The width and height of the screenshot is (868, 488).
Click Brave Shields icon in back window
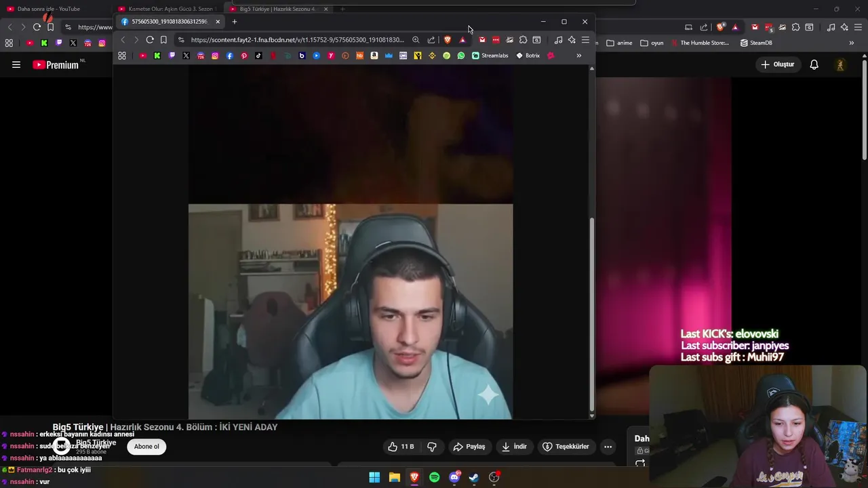pyautogui.click(x=720, y=27)
